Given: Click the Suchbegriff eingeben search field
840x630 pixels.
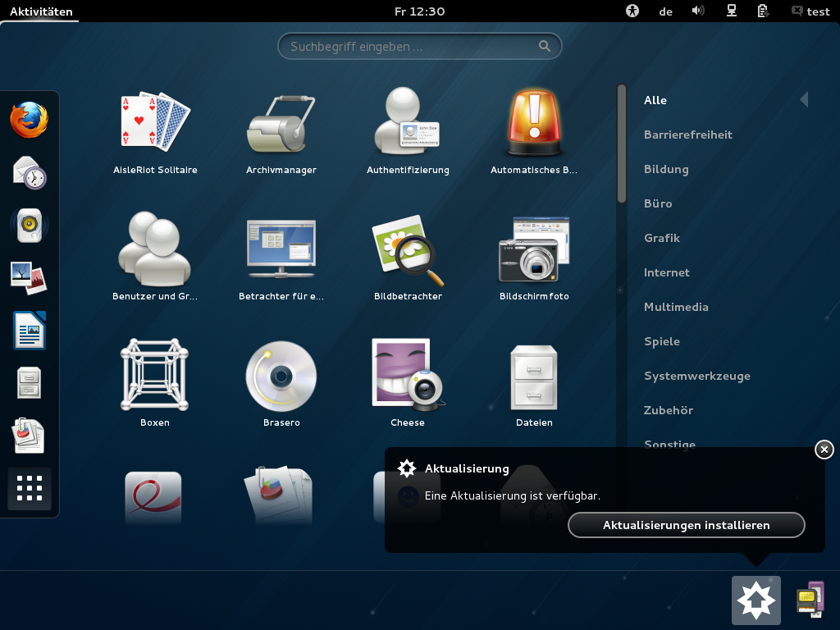Looking at the screenshot, I should click(419, 47).
